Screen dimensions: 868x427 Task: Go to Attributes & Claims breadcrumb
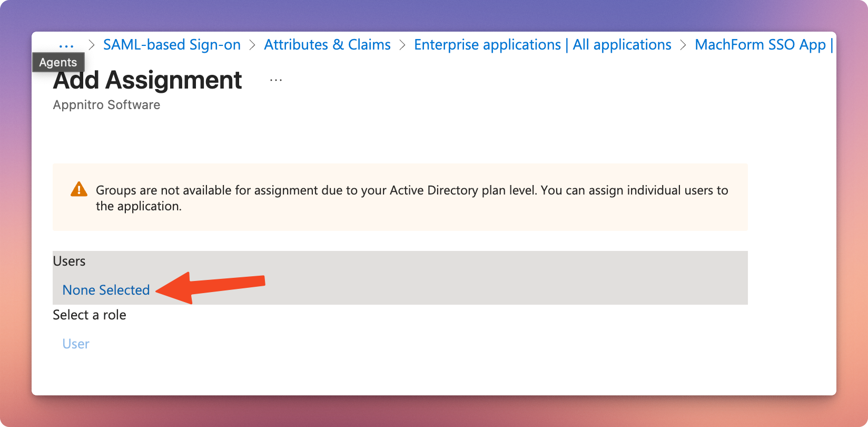point(327,45)
